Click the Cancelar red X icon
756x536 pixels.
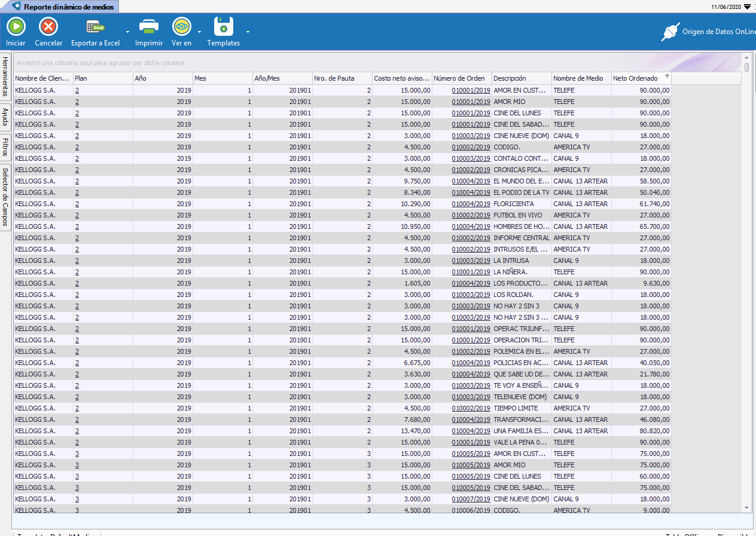48,27
